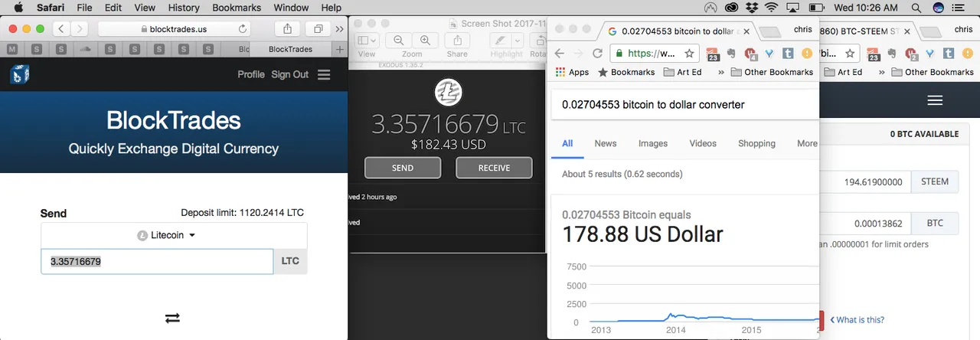The height and width of the screenshot is (340, 980).
Task: Open the History menu
Action: point(183,8)
